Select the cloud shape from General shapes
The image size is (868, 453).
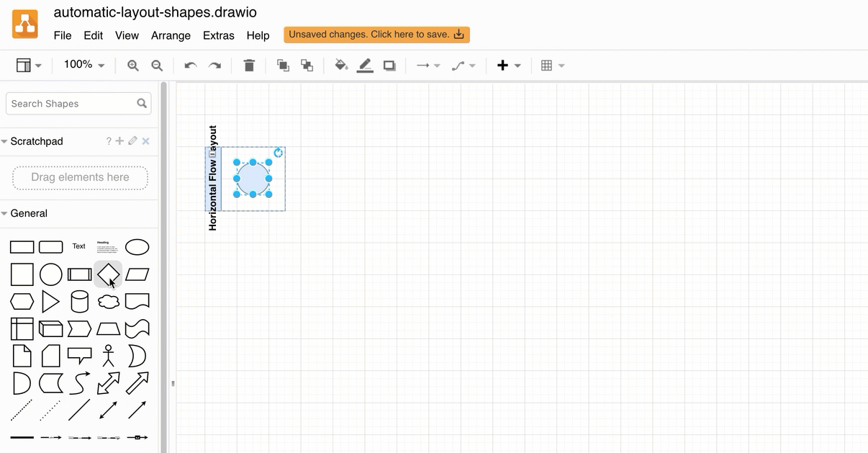click(x=108, y=301)
